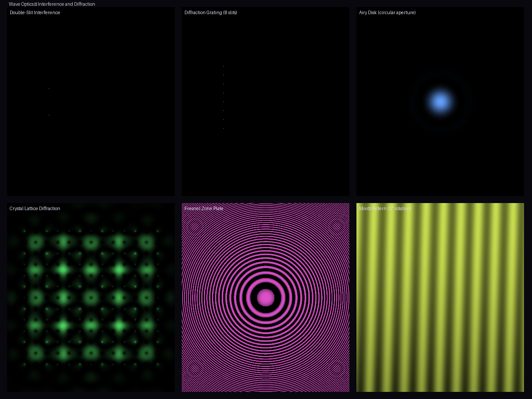
Task: Open the Diffraction Grating (8 slits) panel
Action: tap(265, 102)
